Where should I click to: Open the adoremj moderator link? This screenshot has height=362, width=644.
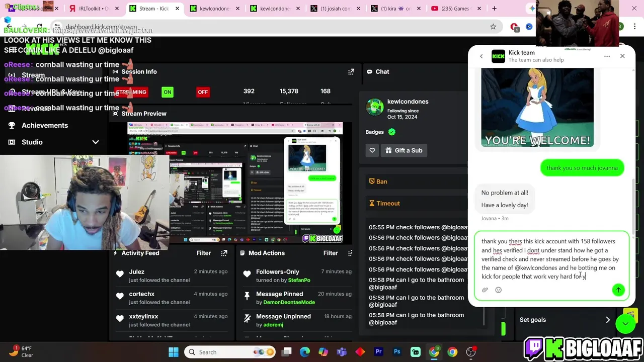pyautogui.click(x=273, y=325)
